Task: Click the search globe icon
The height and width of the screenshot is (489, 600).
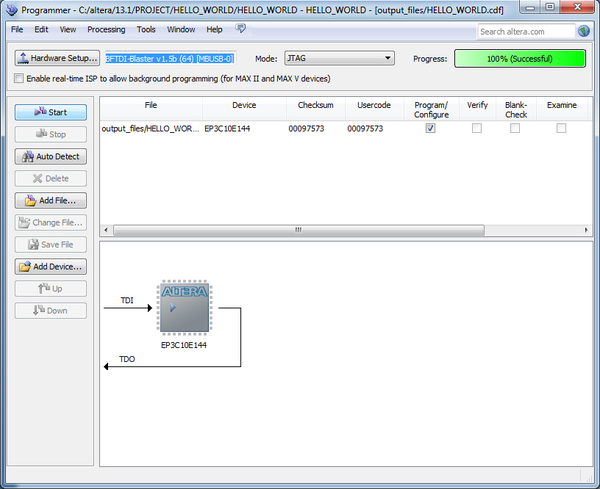Action: [x=583, y=31]
